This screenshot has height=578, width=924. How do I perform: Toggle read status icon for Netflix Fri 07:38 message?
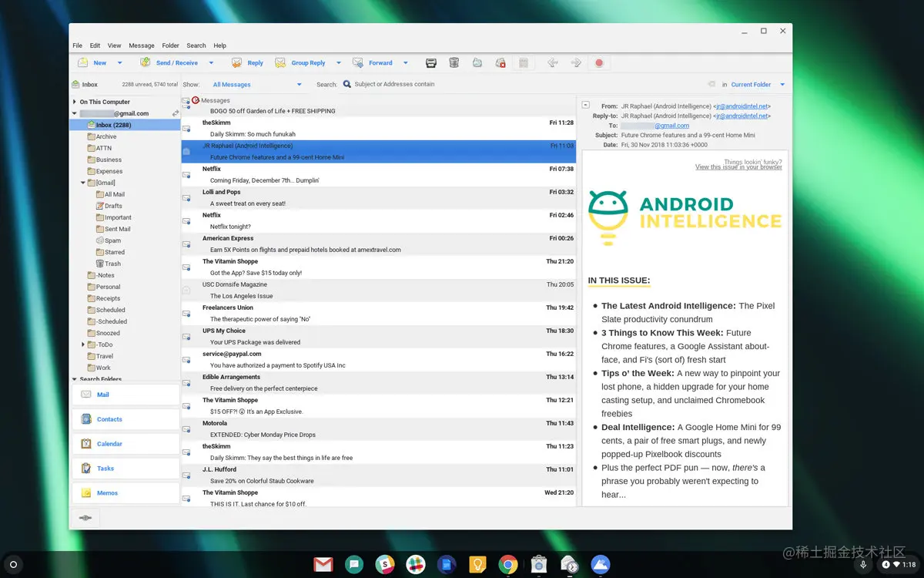[186, 175]
